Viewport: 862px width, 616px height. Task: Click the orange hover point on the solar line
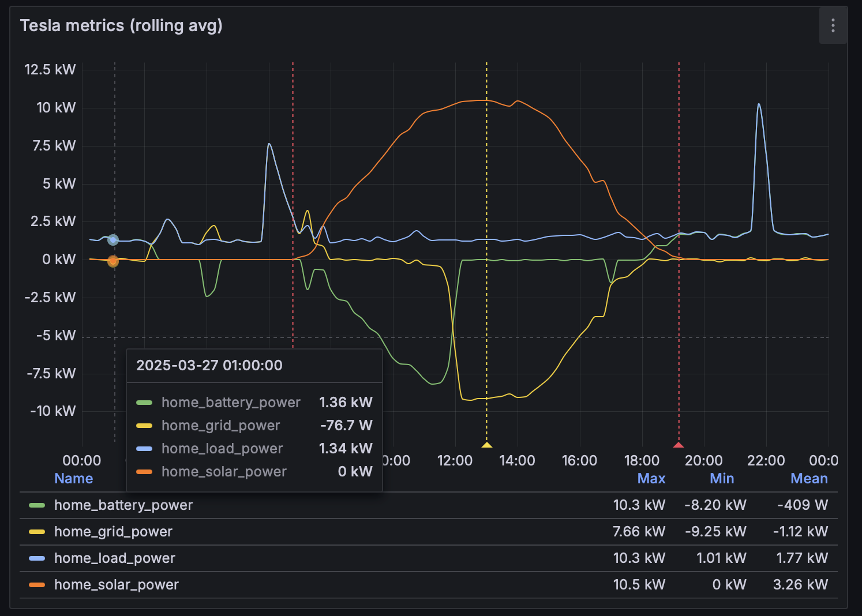point(113,261)
